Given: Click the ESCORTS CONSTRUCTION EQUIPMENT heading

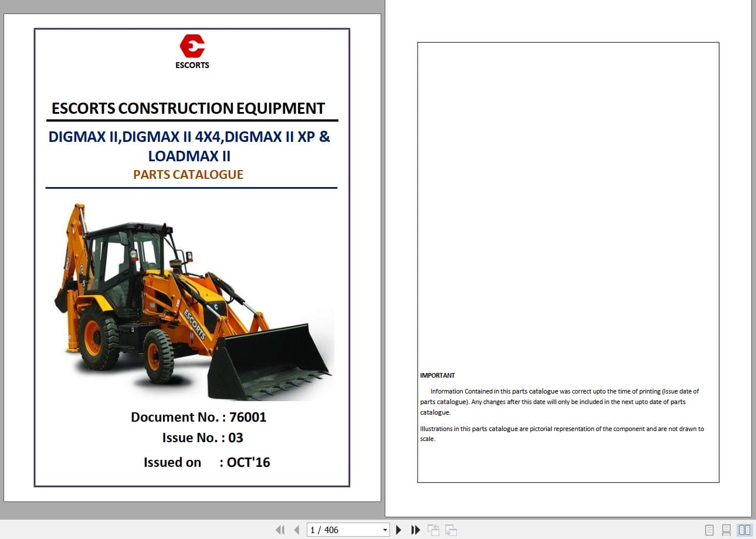Looking at the screenshot, I should pyautogui.click(x=188, y=108).
